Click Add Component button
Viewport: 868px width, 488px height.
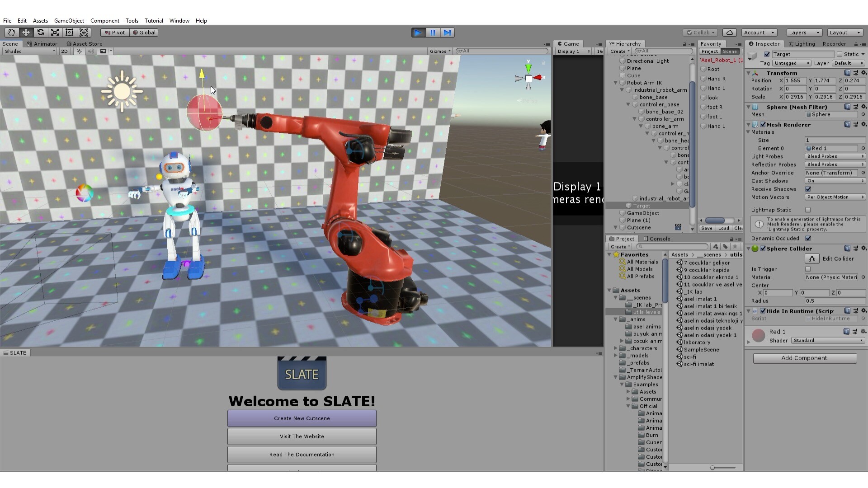(x=805, y=358)
